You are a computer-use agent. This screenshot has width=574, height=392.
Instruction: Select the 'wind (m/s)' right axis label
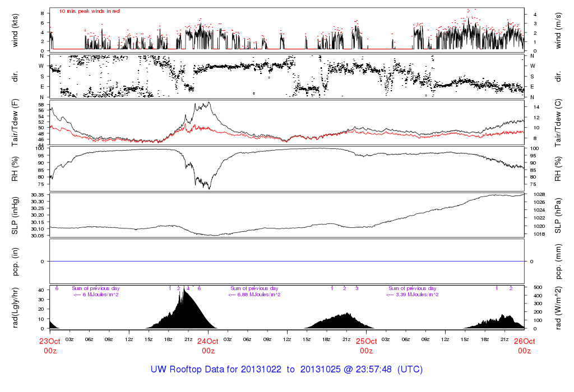(559, 28)
